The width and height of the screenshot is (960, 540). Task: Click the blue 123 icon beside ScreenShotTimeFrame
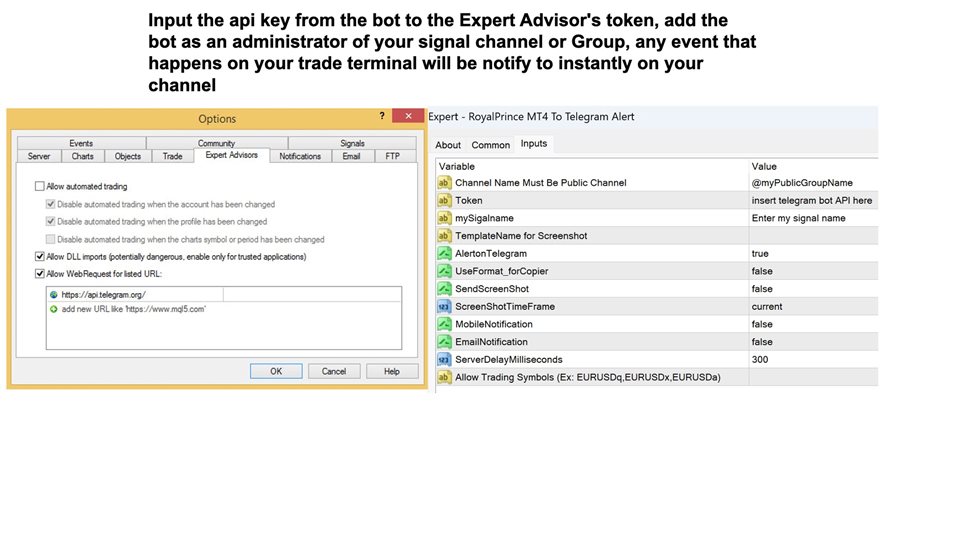(444, 307)
